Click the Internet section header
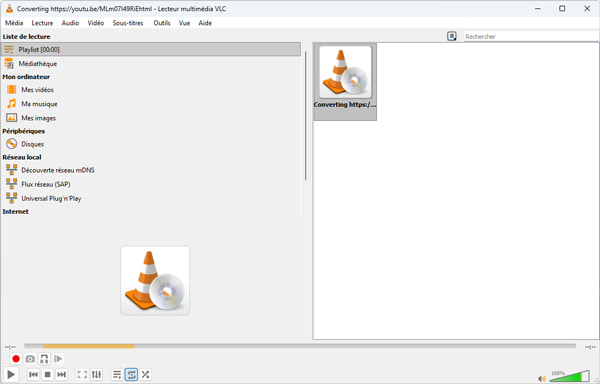This screenshot has height=384, width=600. (15, 212)
